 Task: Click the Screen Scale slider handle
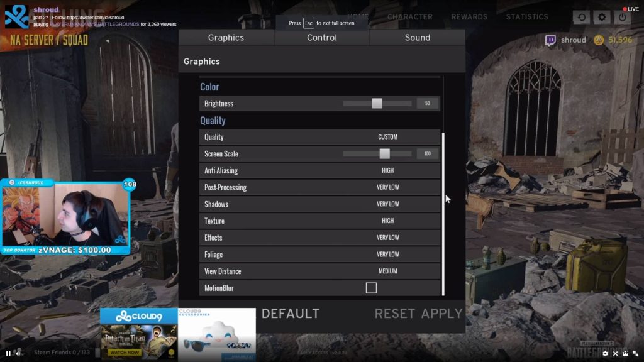tap(384, 153)
